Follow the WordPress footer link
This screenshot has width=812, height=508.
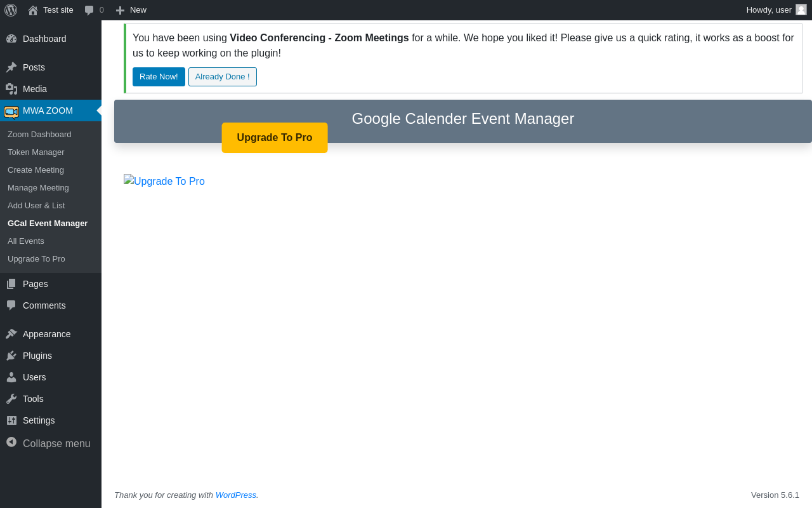(x=236, y=495)
